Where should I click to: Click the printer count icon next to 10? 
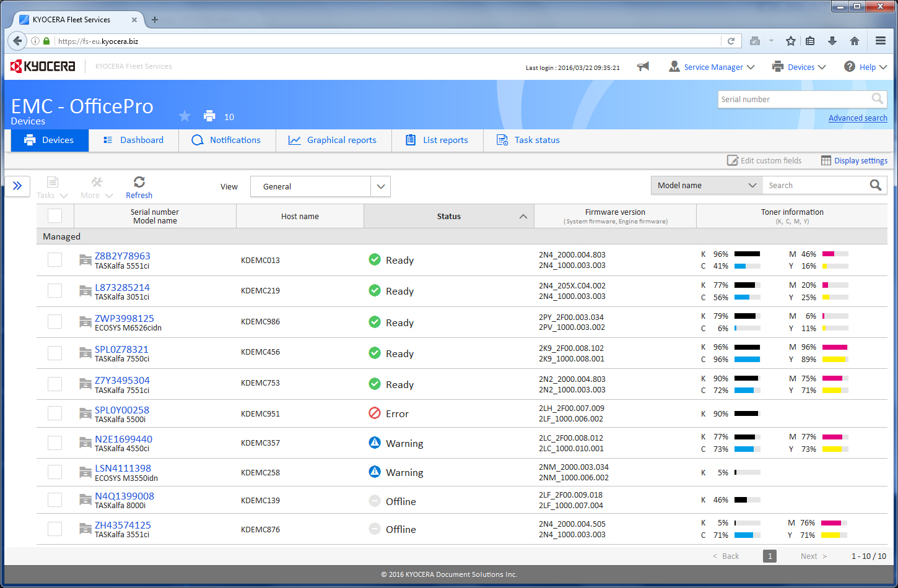pyautogui.click(x=209, y=116)
